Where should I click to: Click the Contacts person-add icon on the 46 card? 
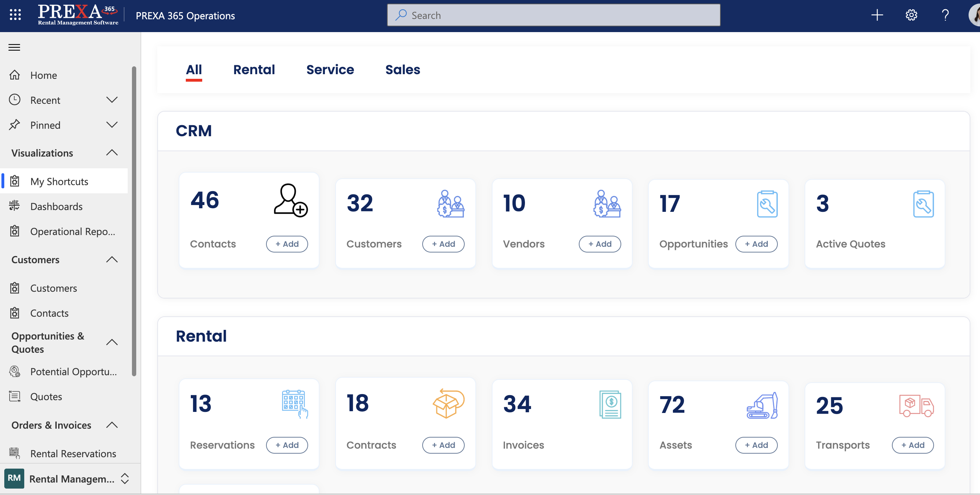(x=290, y=201)
